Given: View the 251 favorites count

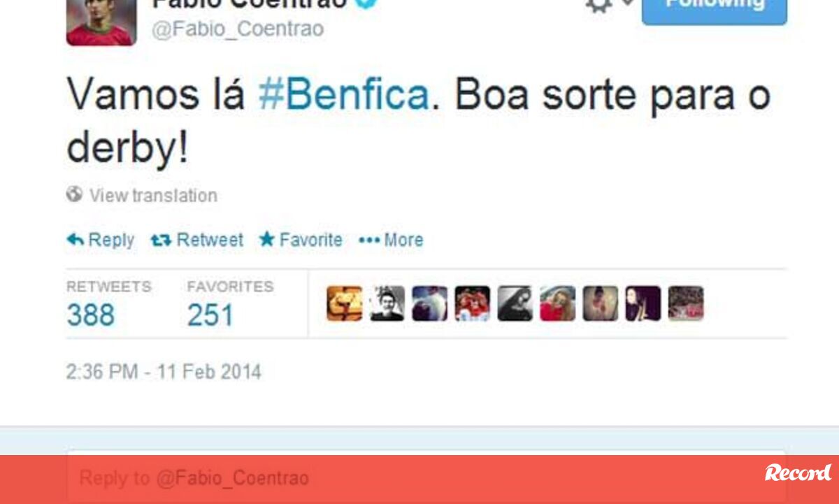Looking at the screenshot, I should click(x=210, y=315).
